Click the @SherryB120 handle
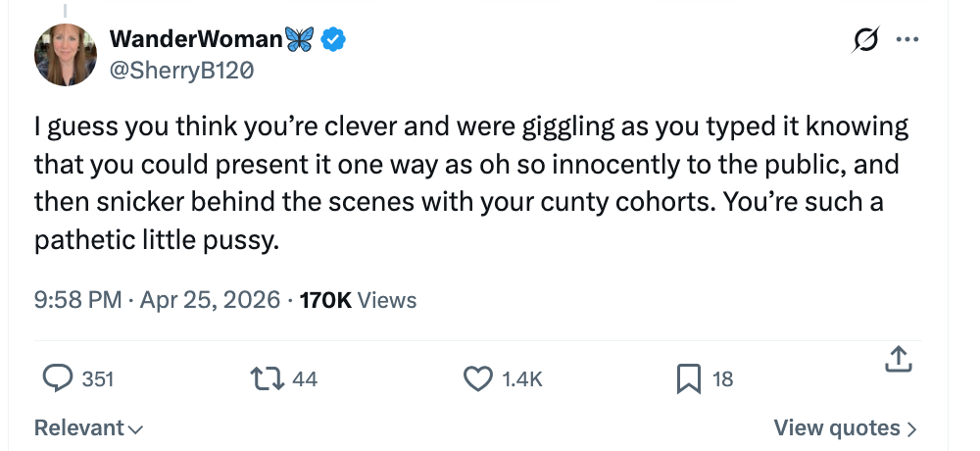Viewport: 980px width, 451px height. click(174, 69)
